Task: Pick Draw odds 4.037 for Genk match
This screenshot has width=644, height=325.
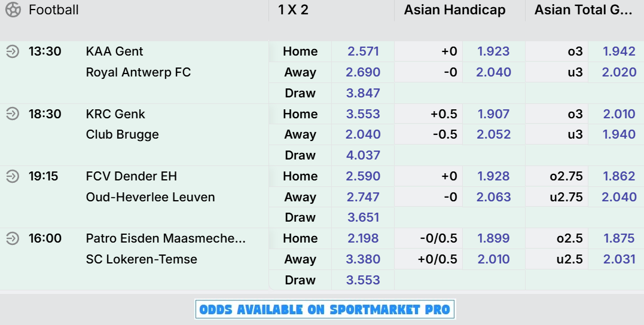Action: tap(362, 155)
